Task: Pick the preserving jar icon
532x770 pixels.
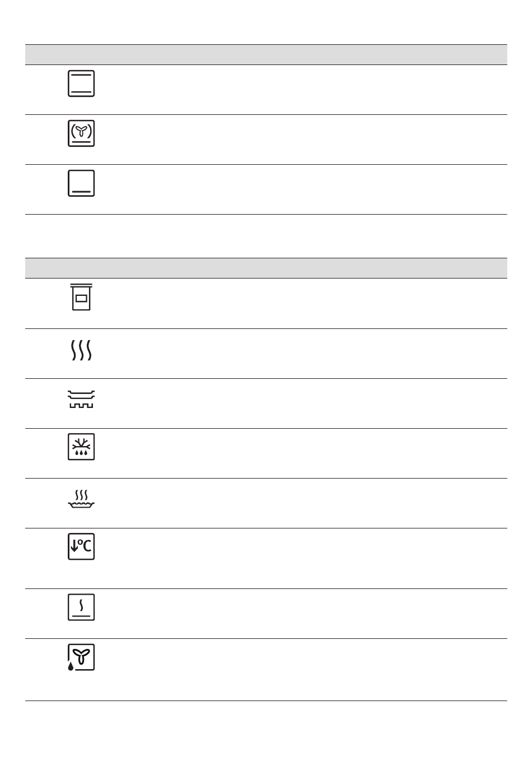Action: click(x=81, y=297)
